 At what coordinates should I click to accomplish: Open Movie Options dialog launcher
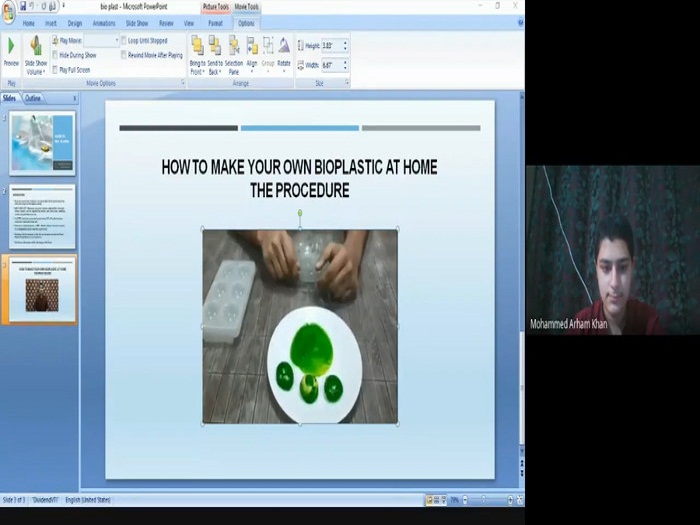tap(183, 83)
